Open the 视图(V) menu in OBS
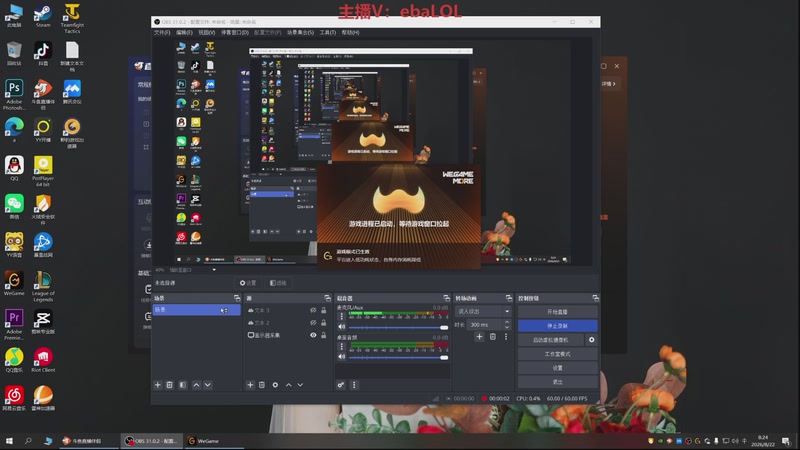This screenshot has width=800, height=450. click(207, 33)
